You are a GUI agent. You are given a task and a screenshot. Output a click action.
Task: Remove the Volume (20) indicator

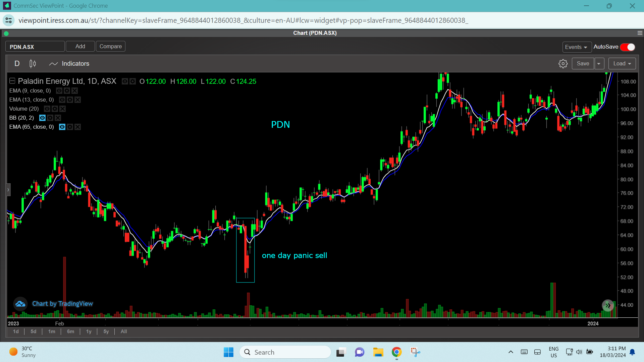[62, 109]
